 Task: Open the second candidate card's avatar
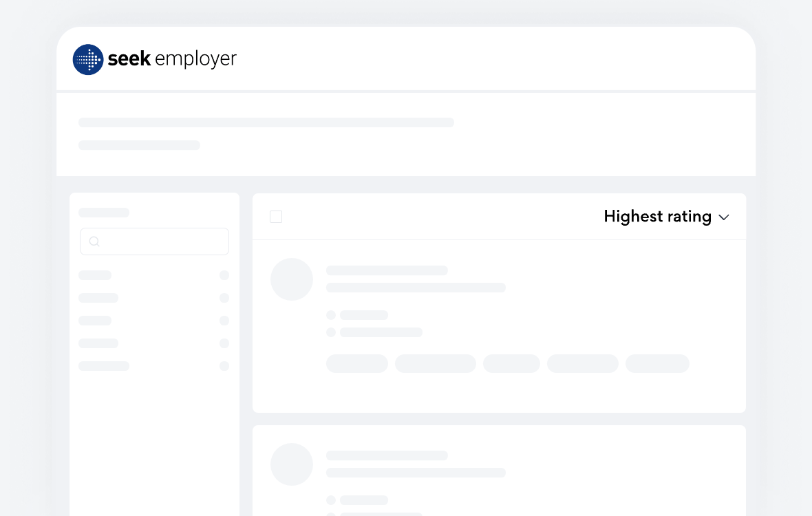[292, 464]
